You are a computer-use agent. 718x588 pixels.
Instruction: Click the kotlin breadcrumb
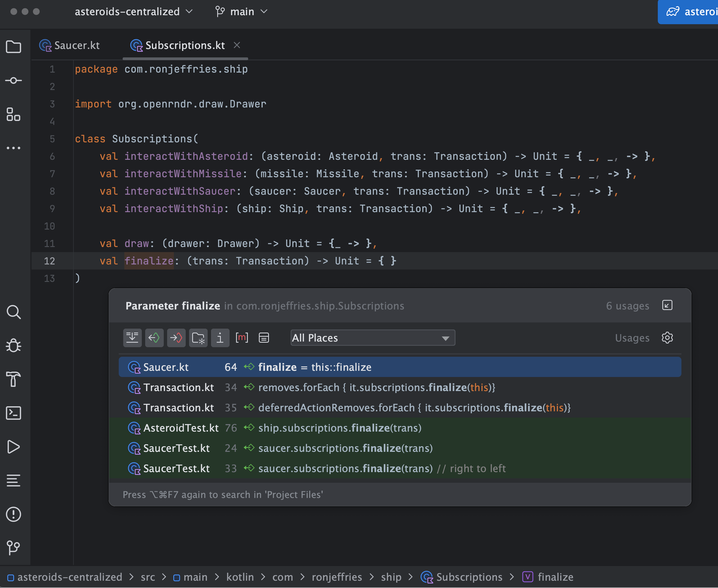240,577
